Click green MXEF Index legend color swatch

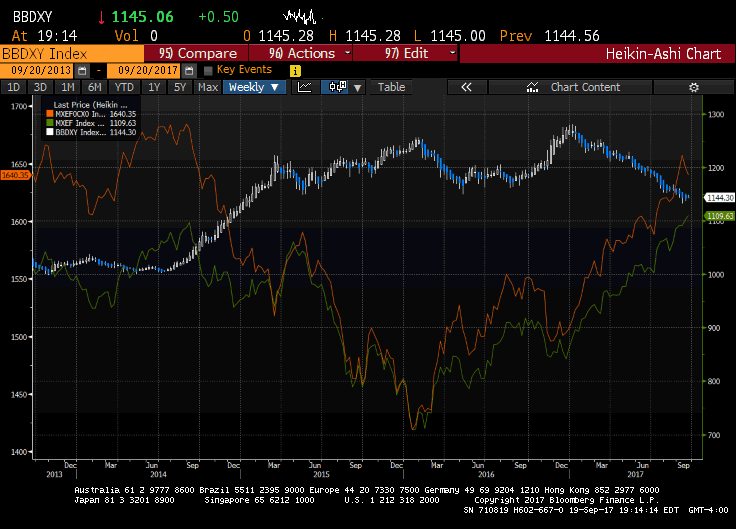pyautogui.click(x=50, y=123)
